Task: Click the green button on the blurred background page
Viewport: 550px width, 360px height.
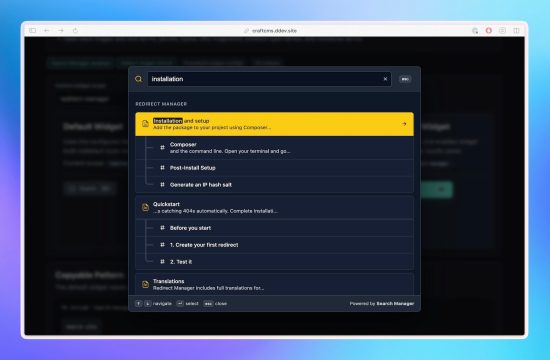Action: coord(437,190)
